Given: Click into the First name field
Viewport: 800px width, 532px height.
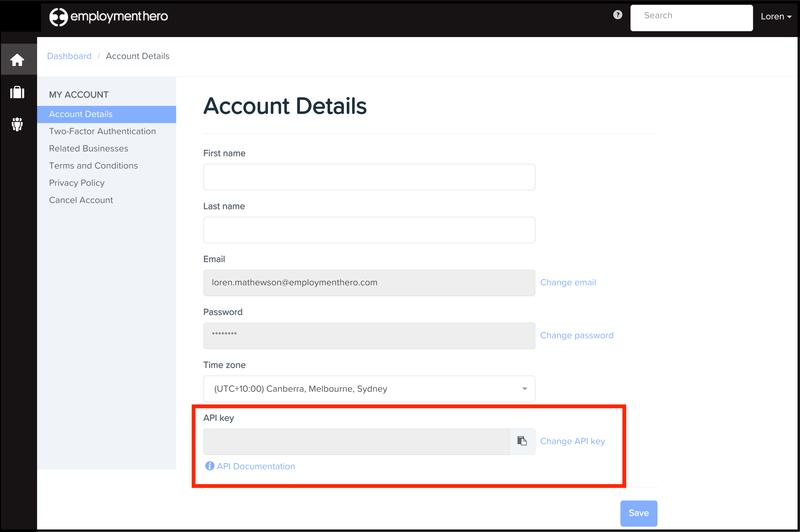Looking at the screenshot, I should 369,177.
